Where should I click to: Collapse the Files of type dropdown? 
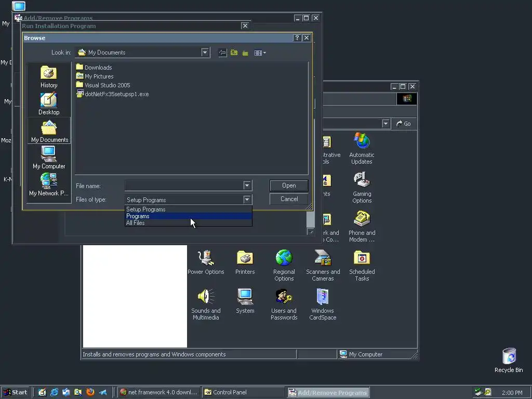[247, 199]
